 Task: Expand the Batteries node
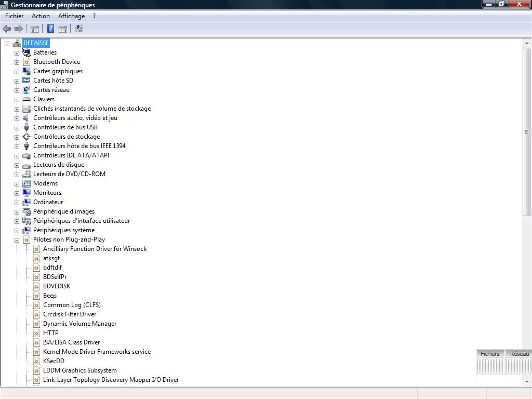click(17, 53)
